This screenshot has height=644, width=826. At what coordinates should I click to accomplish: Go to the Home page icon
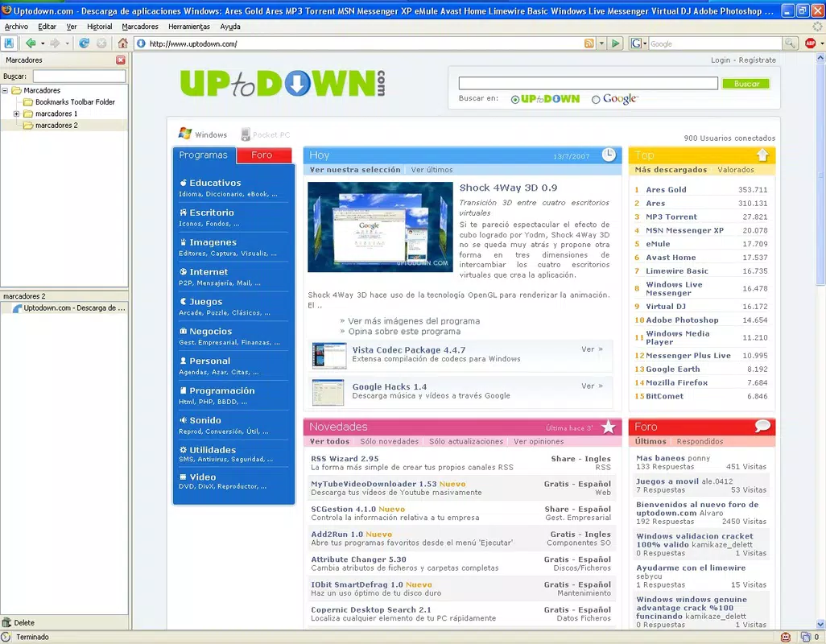tap(122, 43)
